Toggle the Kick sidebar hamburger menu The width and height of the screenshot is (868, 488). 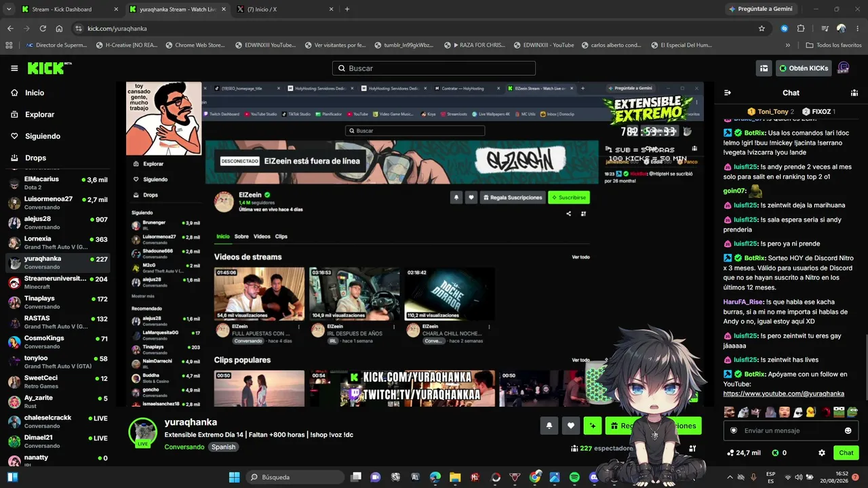14,68
